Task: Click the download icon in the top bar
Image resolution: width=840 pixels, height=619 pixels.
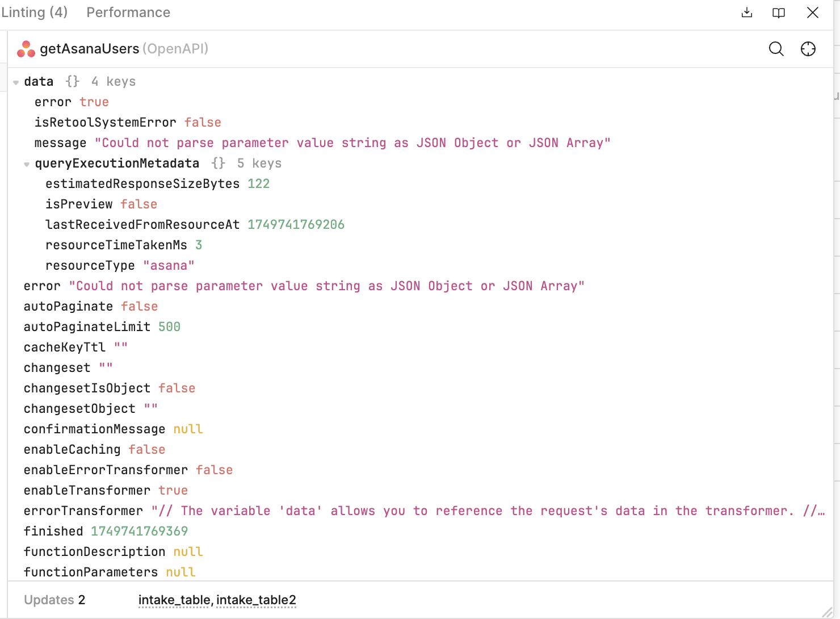Action: point(747,12)
